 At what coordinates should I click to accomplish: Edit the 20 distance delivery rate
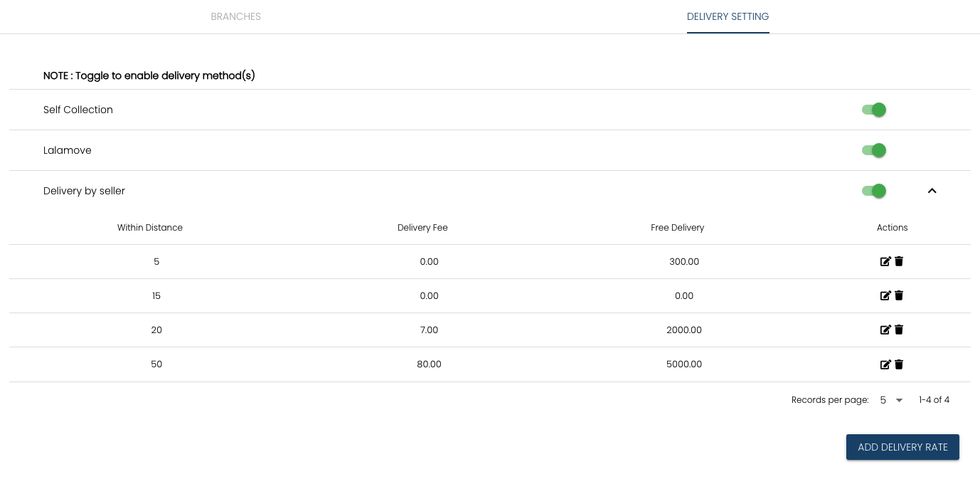(x=885, y=330)
